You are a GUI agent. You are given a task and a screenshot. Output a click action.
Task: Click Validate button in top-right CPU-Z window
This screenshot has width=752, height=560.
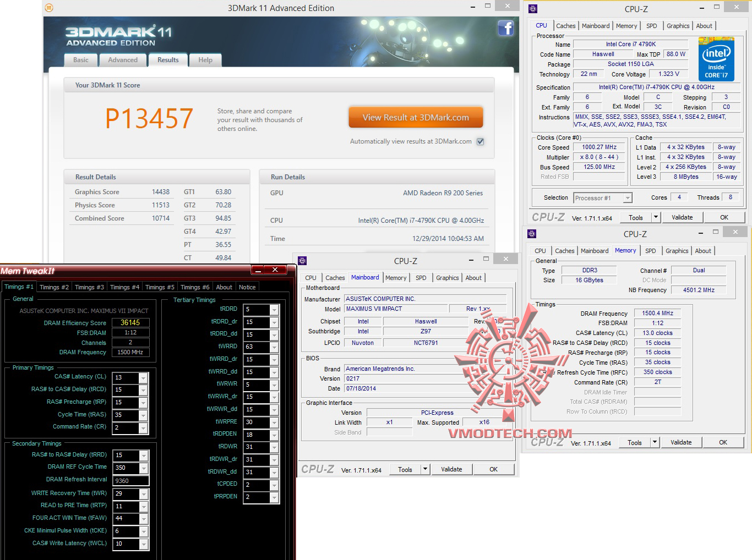pyautogui.click(x=682, y=217)
